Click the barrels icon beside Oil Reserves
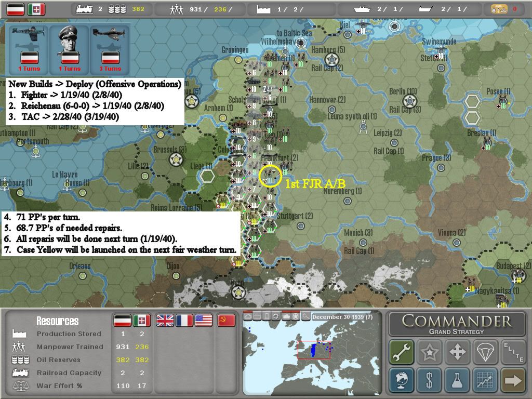 pos(20,360)
